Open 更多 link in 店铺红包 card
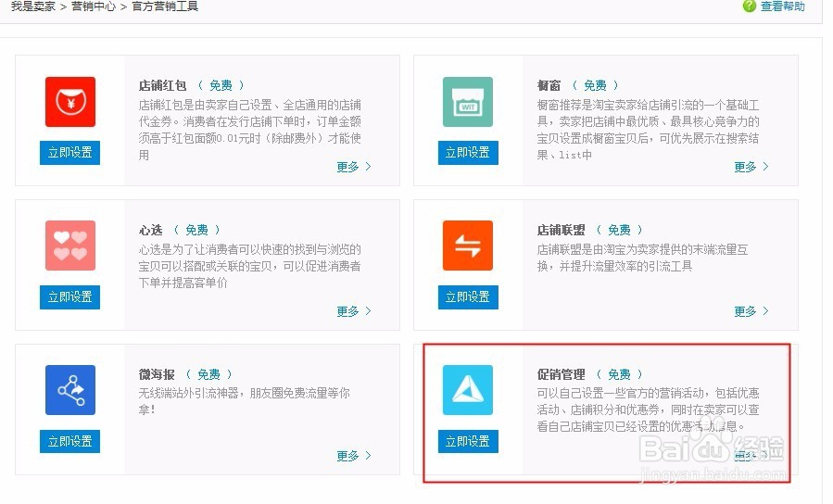 354,167
